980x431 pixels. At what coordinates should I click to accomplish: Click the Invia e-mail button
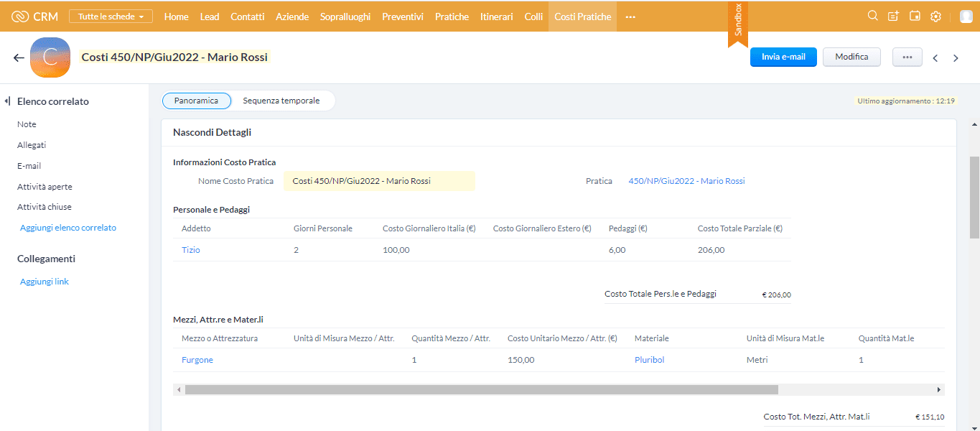click(x=783, y=57)
